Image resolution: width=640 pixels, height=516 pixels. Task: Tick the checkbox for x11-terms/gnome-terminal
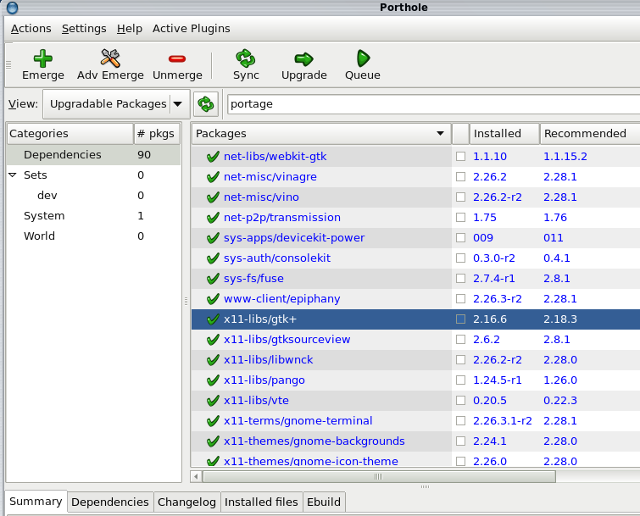tap(460, 421)
